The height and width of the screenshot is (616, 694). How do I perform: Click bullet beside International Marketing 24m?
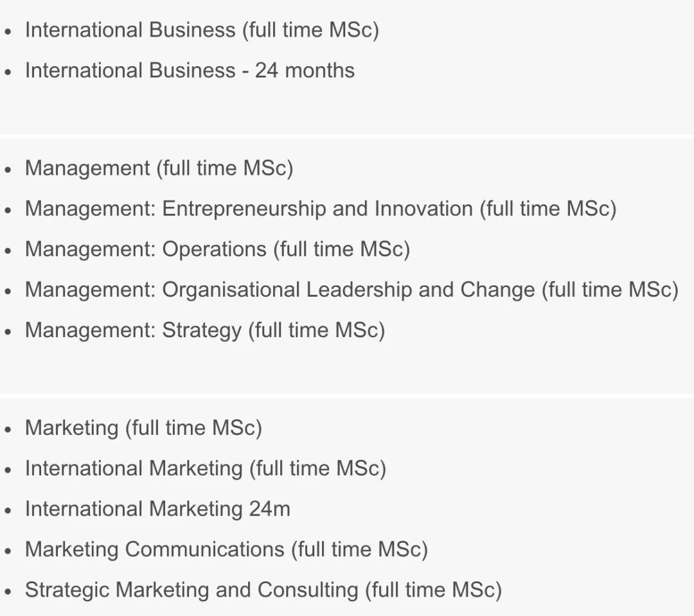(x=8, y=511)
